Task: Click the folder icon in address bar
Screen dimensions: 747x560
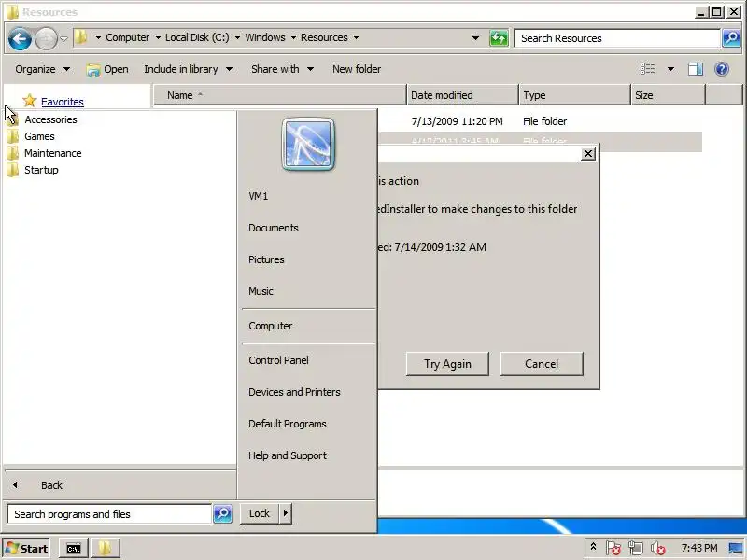Action: 81,37
